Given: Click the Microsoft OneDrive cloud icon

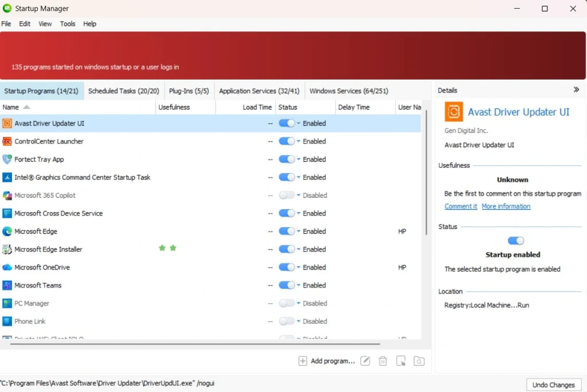Looking at the screenshot, I should [x=7, y=267].
